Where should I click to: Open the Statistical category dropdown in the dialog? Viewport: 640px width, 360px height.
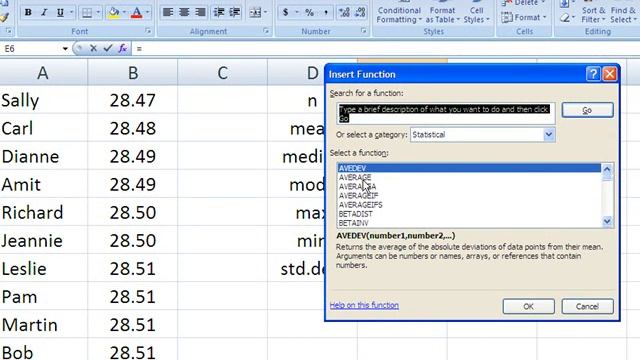(549, 134)
